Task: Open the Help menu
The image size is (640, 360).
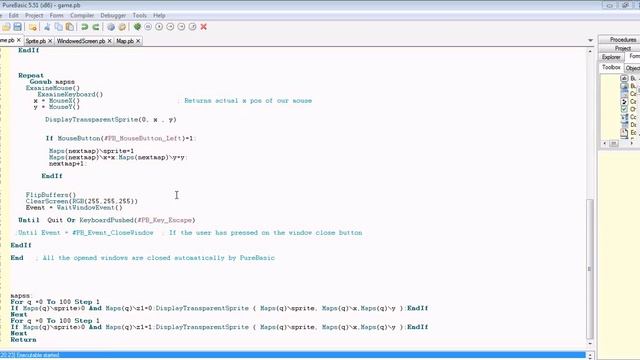Action: click(x=159, y=16)
